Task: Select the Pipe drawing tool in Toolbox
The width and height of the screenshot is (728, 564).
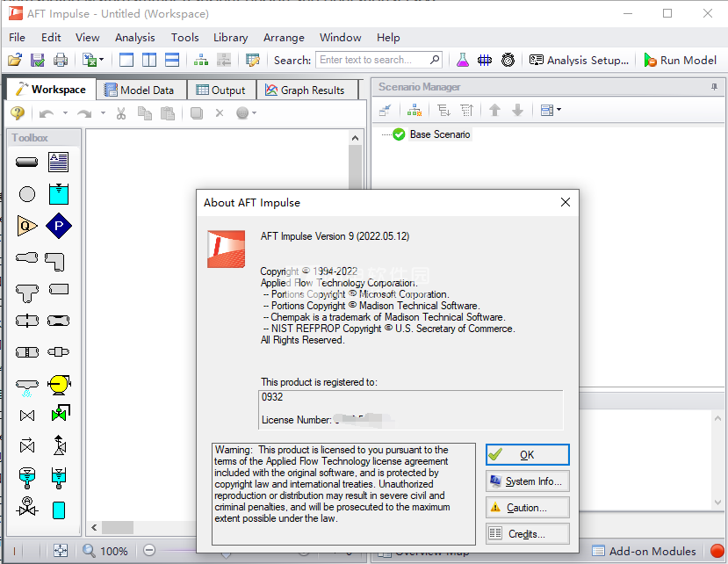Action: coord(27,163)
